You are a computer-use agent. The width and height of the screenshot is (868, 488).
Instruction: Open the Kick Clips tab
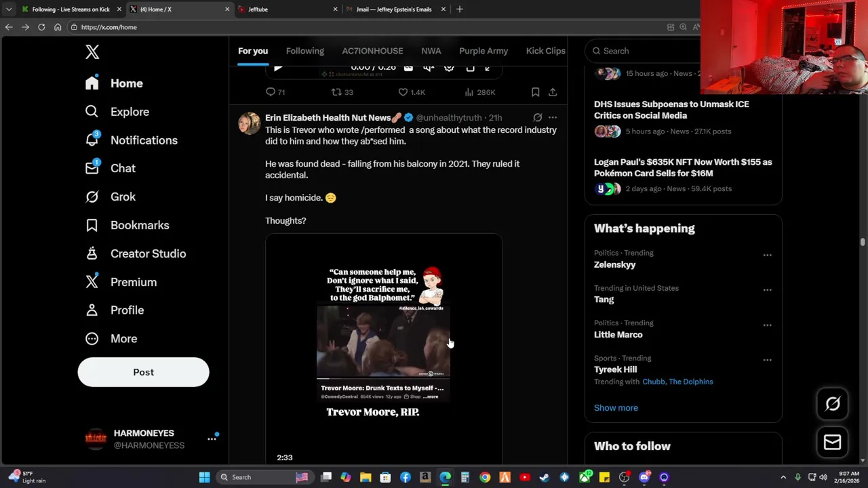pos(546,51)
